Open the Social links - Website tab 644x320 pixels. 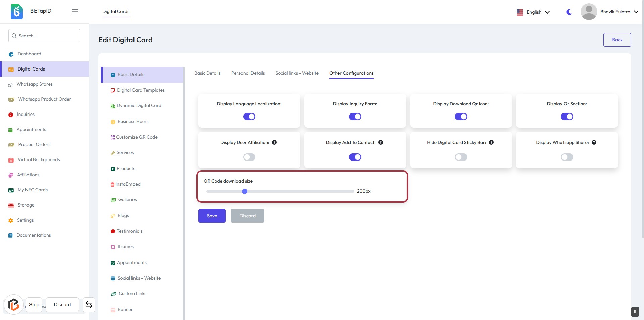click(297, 73)
